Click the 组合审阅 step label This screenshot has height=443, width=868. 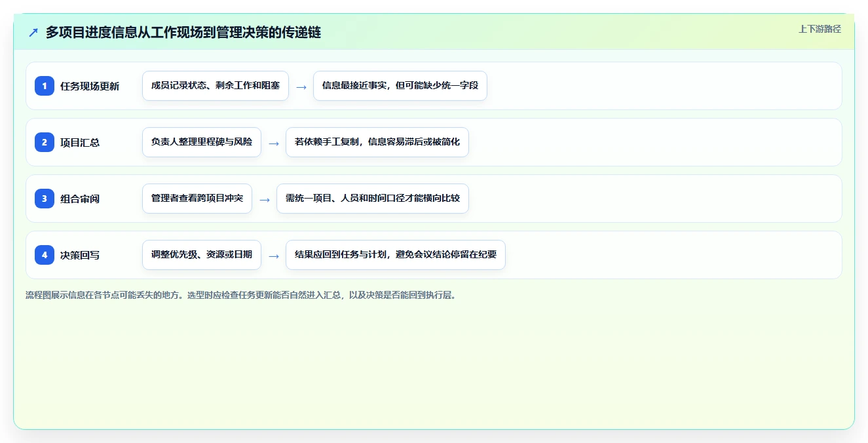coord(80,199)
